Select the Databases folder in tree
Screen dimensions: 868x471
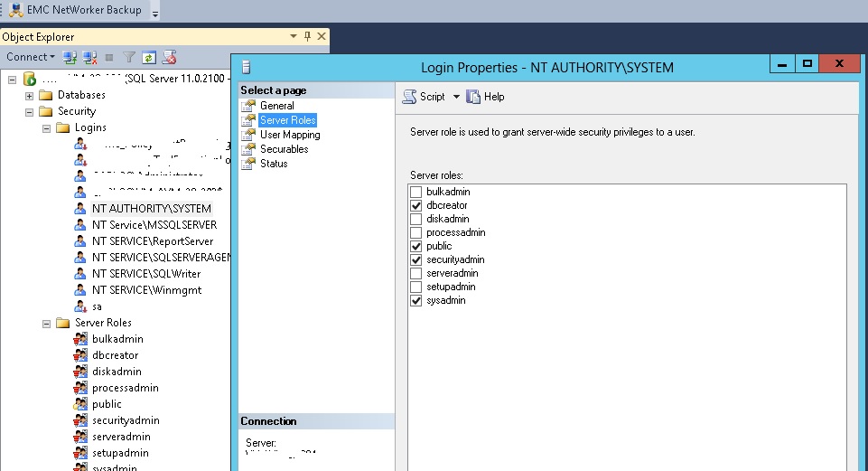coord(81,95)
